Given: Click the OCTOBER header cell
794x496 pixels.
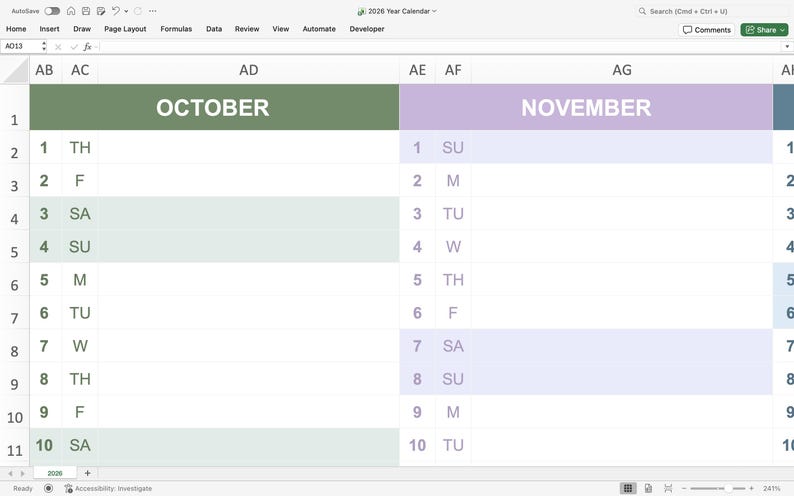Looking at the screenshot, I should (214, 107).
